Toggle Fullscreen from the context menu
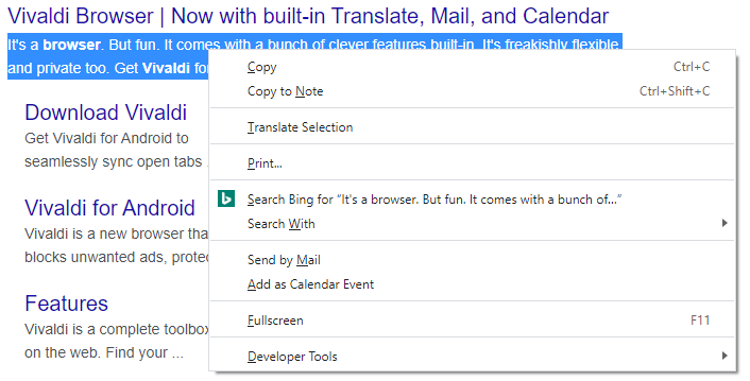 coord(472,320)
